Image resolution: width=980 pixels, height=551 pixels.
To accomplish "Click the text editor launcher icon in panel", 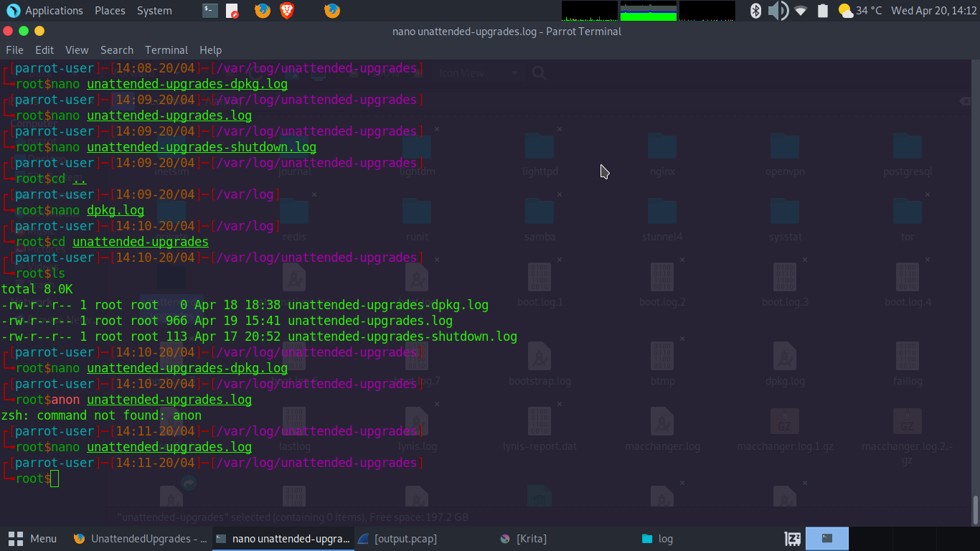I will click(x=232, y=11).
